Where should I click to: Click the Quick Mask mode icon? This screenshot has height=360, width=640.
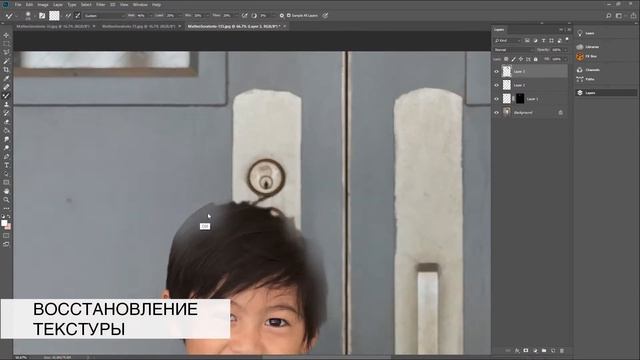[6, 236]
